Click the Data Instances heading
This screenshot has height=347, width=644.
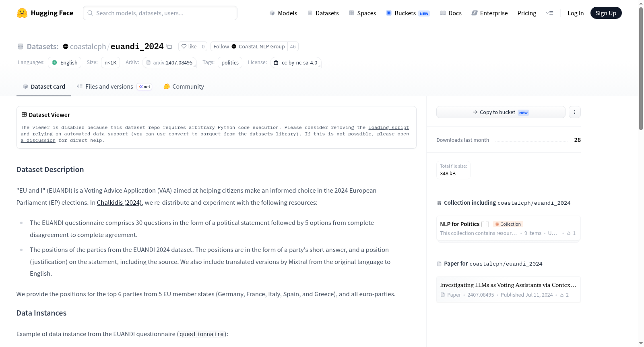click(41, 313)
